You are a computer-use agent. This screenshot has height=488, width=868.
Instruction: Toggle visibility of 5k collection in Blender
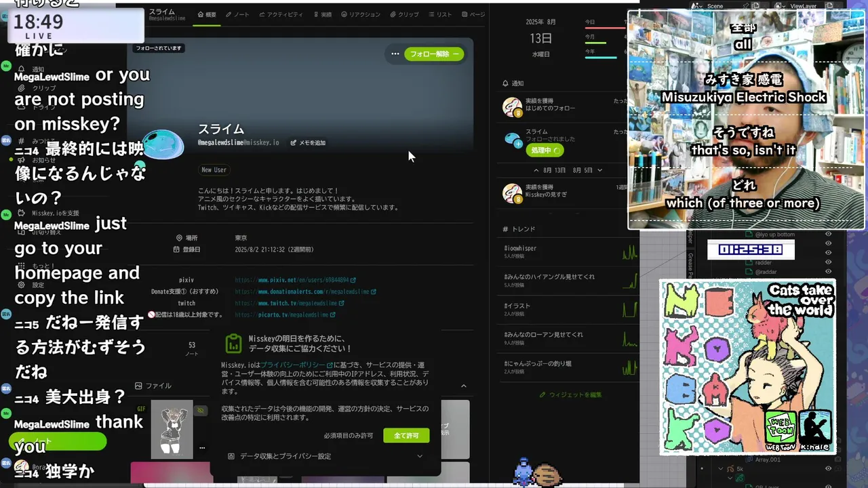pyautogui.click(x=828, y=468)
